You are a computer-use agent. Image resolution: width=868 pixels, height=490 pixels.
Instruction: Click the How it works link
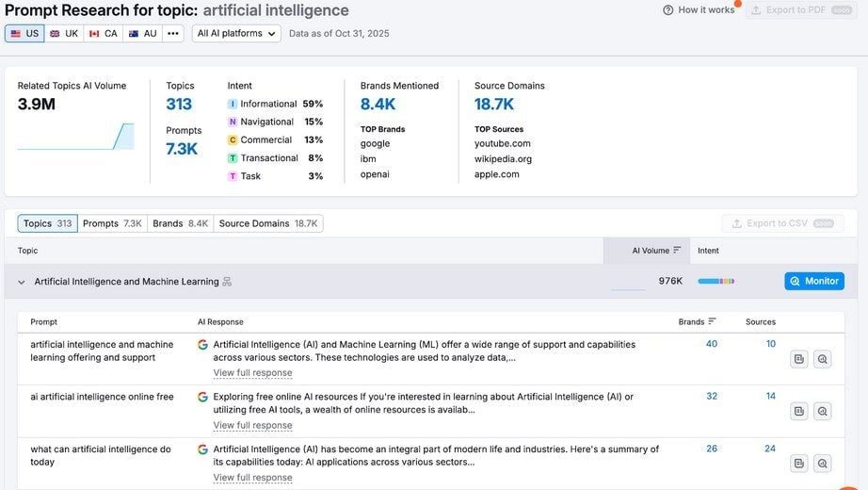coord(706,10)
